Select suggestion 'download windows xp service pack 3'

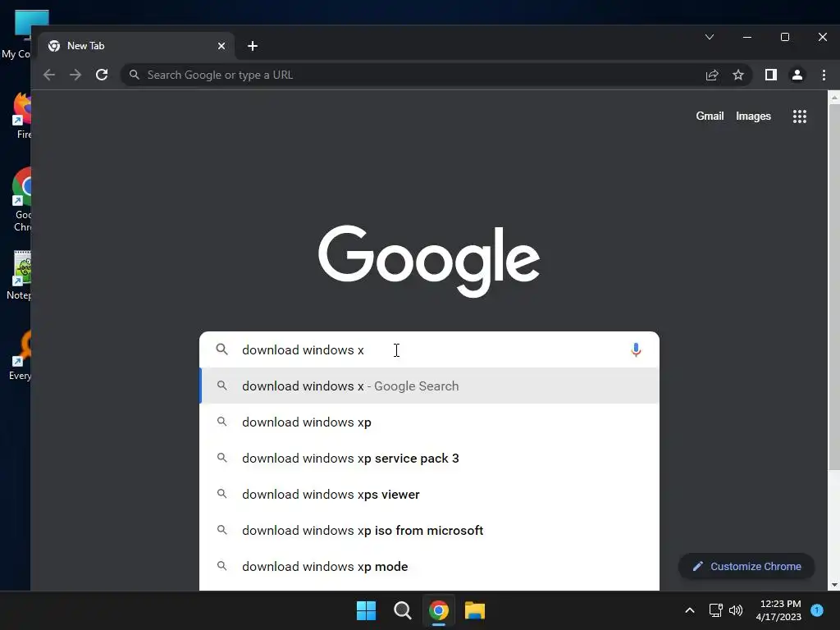[x=429, y=458]
